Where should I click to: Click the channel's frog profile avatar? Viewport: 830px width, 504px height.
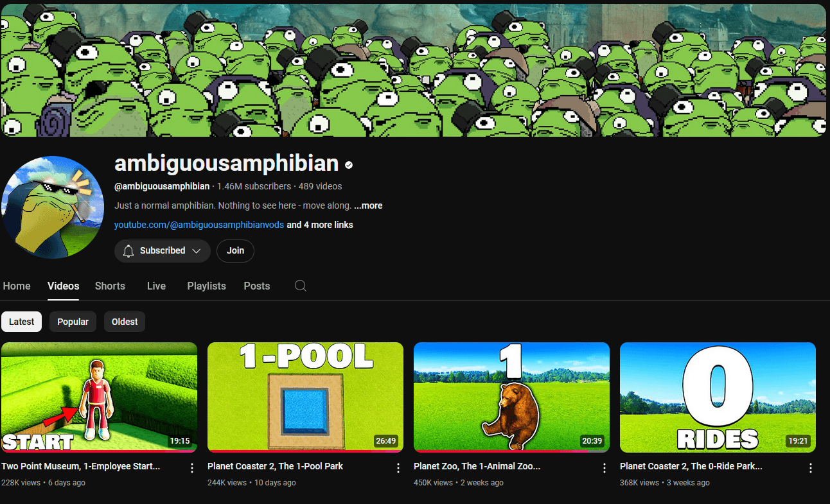pos(53,207)
